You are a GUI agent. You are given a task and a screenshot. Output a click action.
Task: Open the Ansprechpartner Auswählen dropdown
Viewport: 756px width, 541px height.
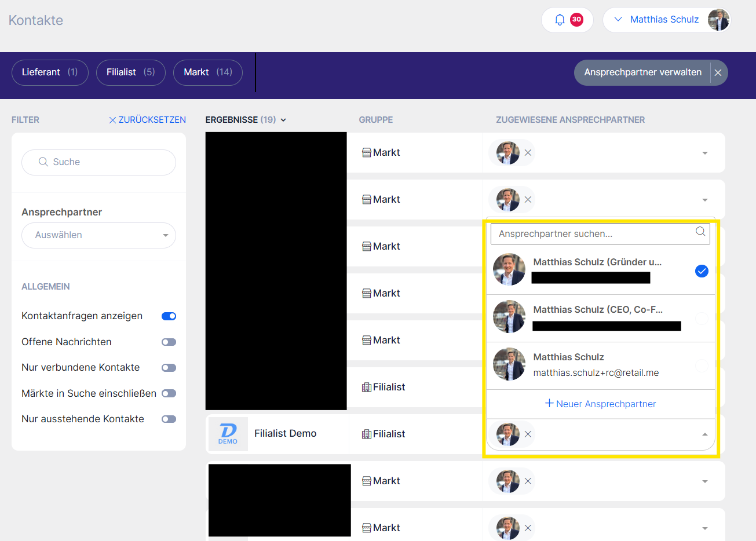point(98,235)
